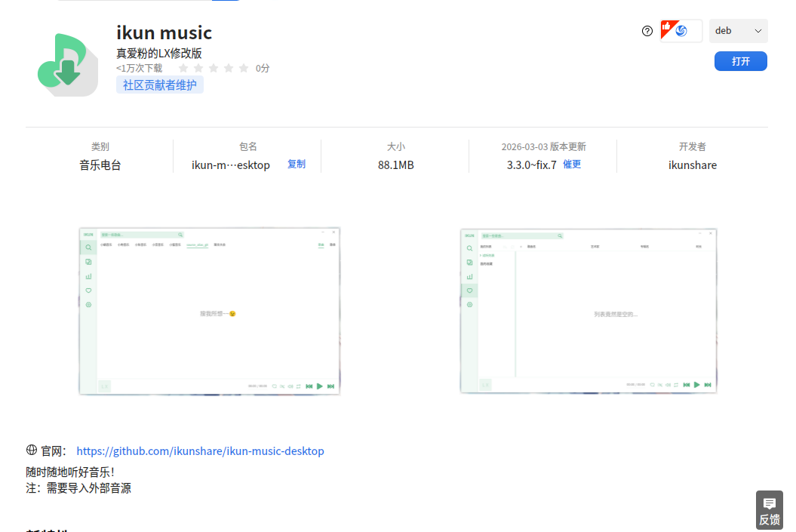
Task: Click the developer name ikunshare
Action: 693,165
